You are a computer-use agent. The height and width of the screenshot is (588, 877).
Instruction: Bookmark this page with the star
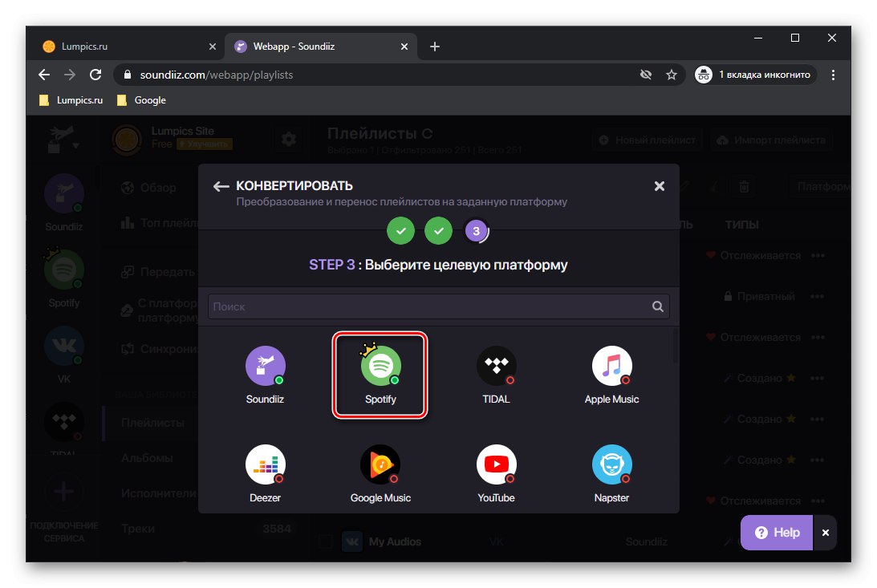tap(672, 75)
